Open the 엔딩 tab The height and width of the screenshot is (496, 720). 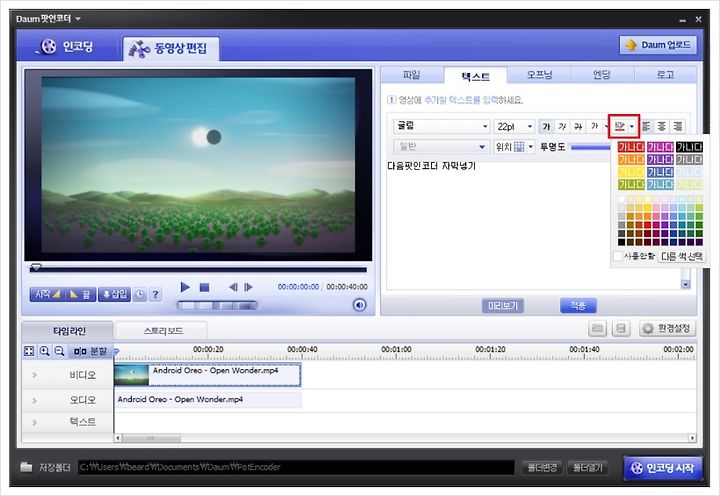pyautogui.click(x=602, y=75)
